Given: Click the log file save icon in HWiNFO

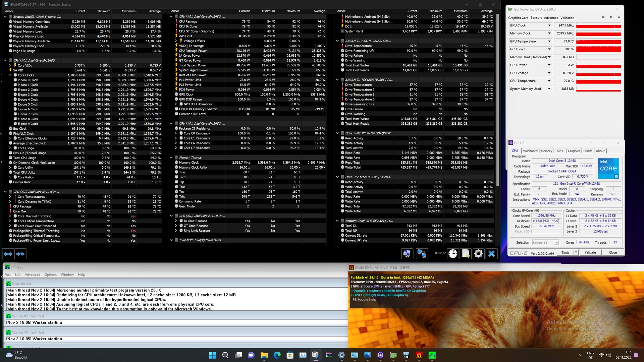Looking at the screenshot, I should [x=466, y=254].
